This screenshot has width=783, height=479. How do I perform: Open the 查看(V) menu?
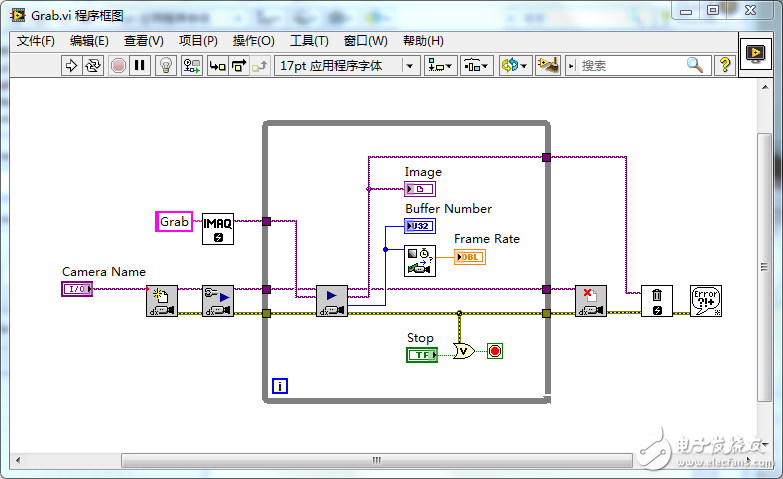143,41
